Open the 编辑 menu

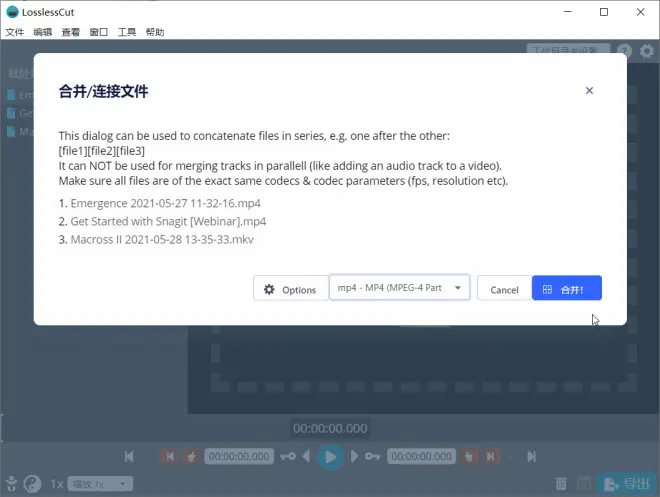coord(43,32)
